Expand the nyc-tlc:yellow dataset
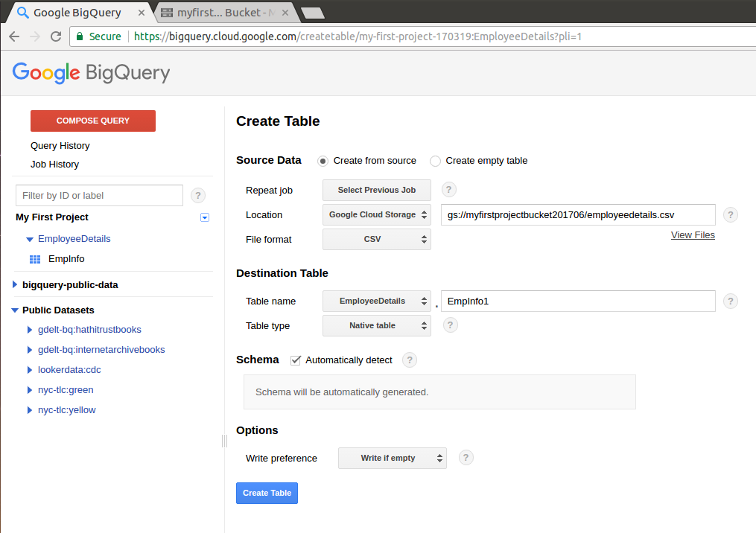 (x=29, y=410)
